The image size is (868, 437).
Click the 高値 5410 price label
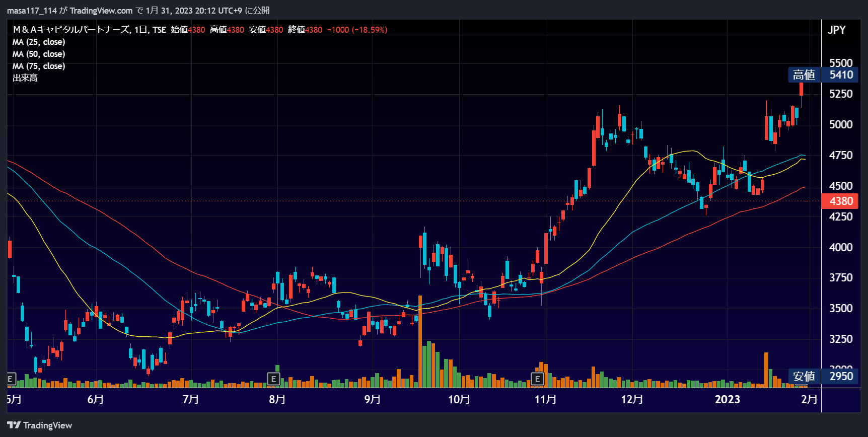[x=823, y=75]
